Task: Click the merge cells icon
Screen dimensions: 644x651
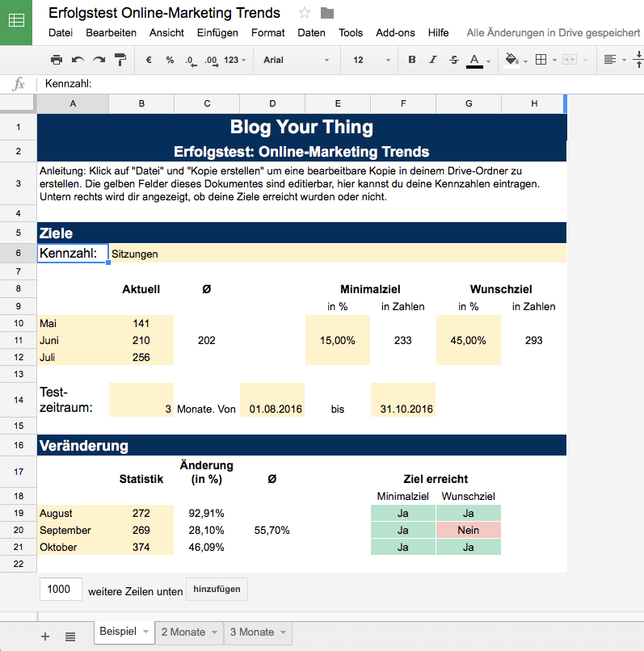Action: (x=570, y=60)
